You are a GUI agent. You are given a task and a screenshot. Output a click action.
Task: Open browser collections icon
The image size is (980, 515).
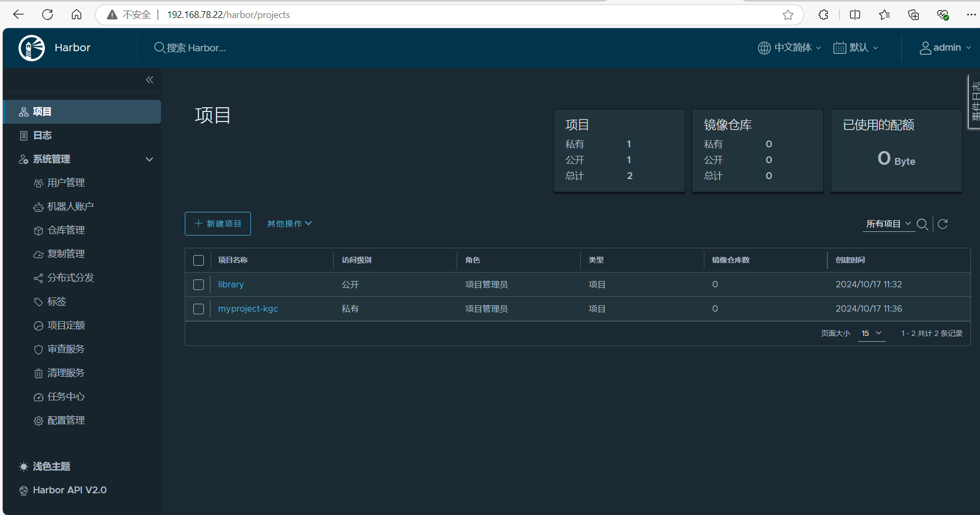pyautogui.click(x=913, y=15)
